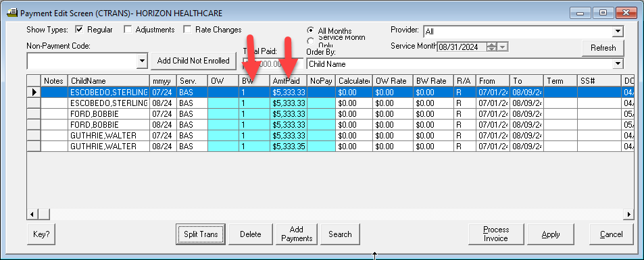Image resolution: width=644 pixels, height=260 pixels.
Task: Open the Provider dropdown
Action: 618,32
